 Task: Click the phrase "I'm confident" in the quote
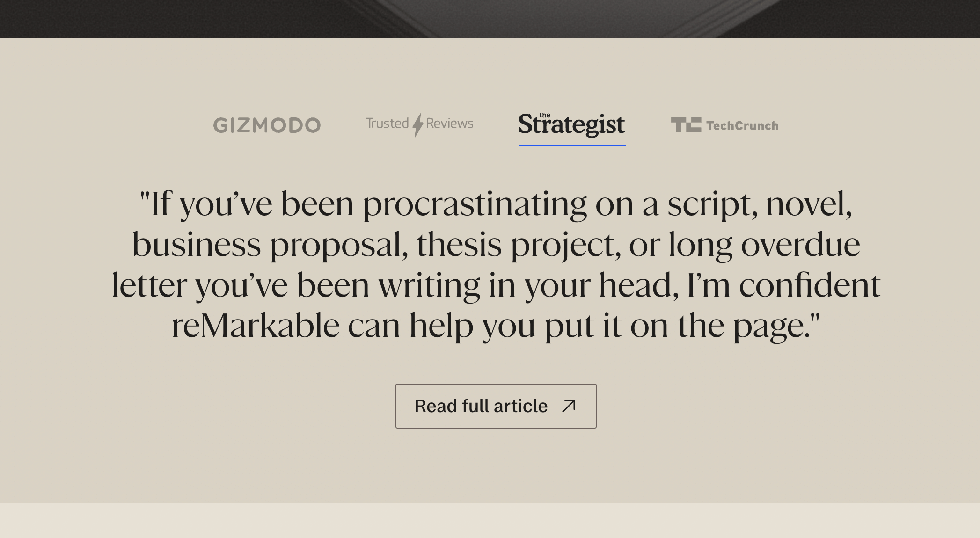[x=783, y=285]
